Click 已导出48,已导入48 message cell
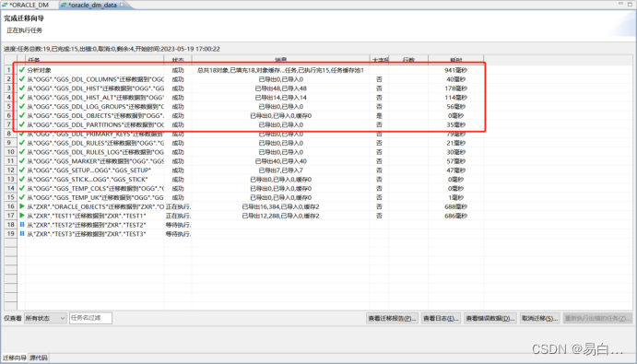This screenshot has width=637, height=364. (281, 88)
